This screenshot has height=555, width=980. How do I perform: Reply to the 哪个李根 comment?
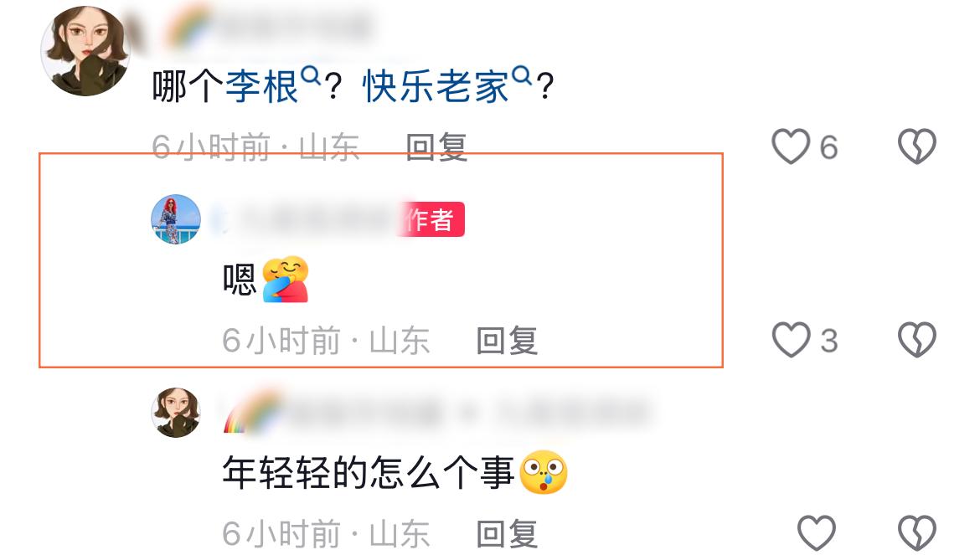pyautogui.click(x=436, y=147)
